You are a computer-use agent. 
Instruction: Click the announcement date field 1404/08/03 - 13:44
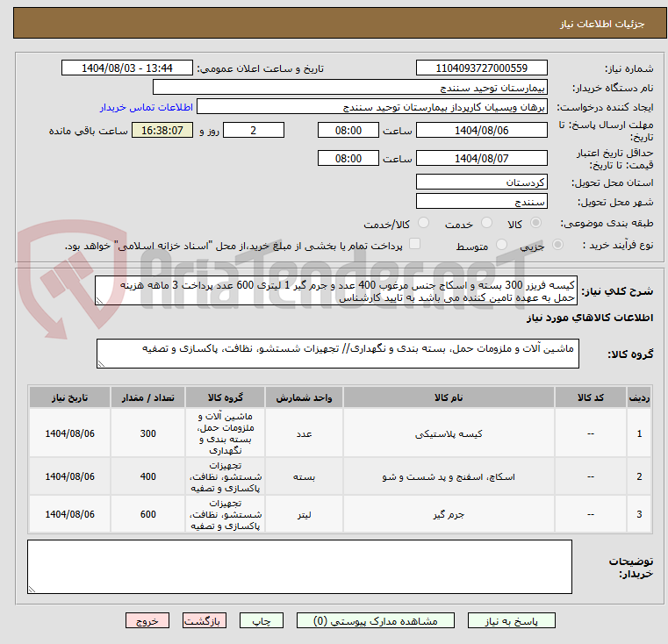coord(127,68)
